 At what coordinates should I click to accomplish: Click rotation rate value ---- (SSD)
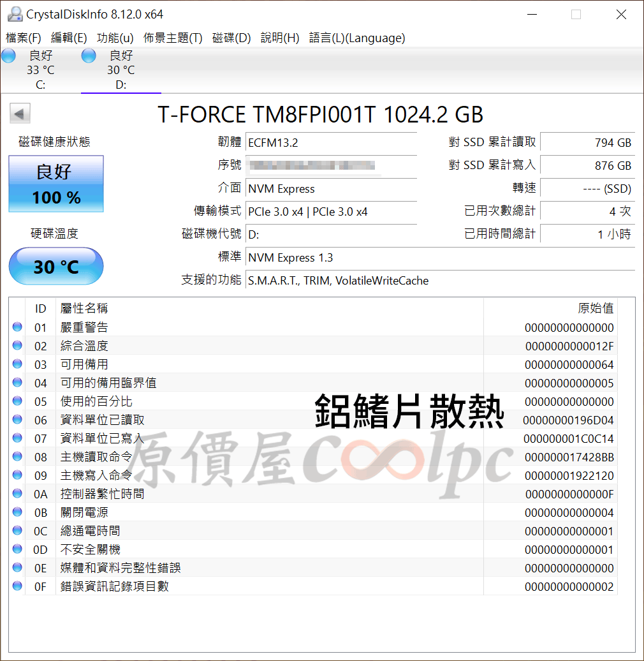tap(587, 188)
